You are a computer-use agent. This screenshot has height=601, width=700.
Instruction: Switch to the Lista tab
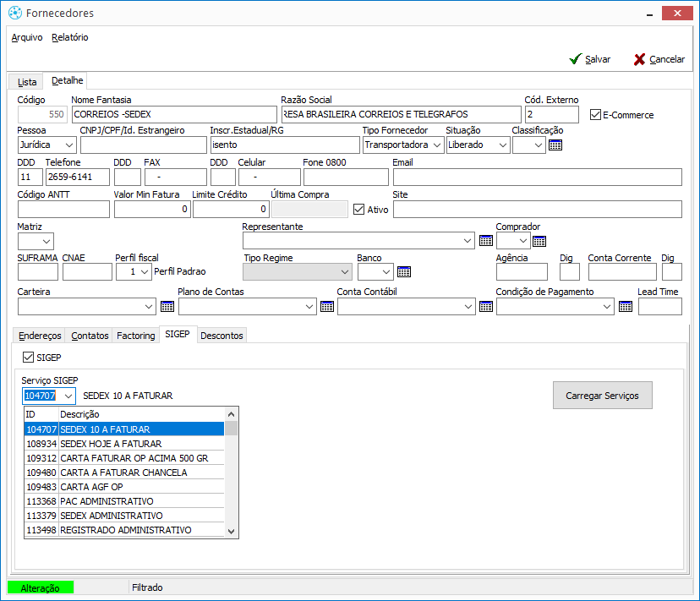click(27, 82)
